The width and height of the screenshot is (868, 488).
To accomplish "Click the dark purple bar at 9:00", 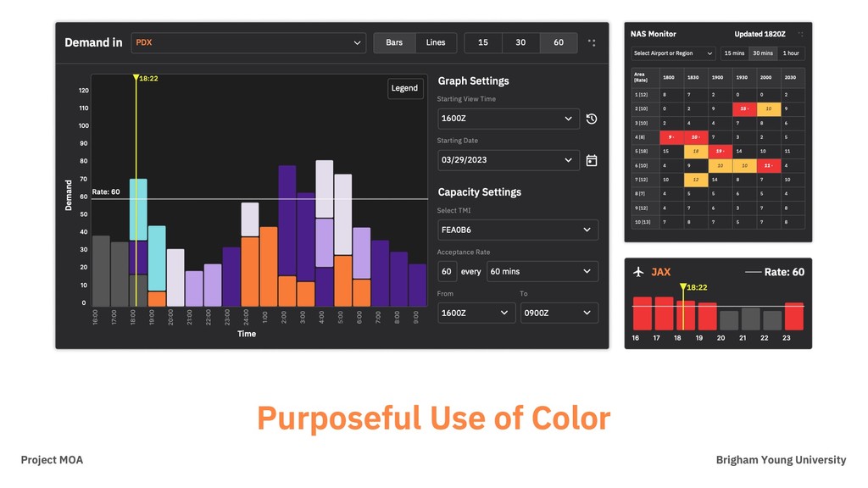I will pos(417,285).
